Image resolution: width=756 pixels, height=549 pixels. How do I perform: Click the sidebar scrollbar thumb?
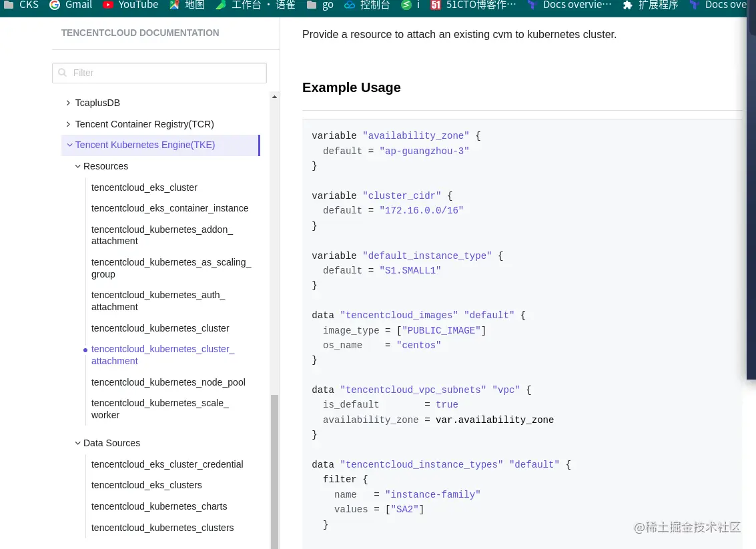coord(274,472)
